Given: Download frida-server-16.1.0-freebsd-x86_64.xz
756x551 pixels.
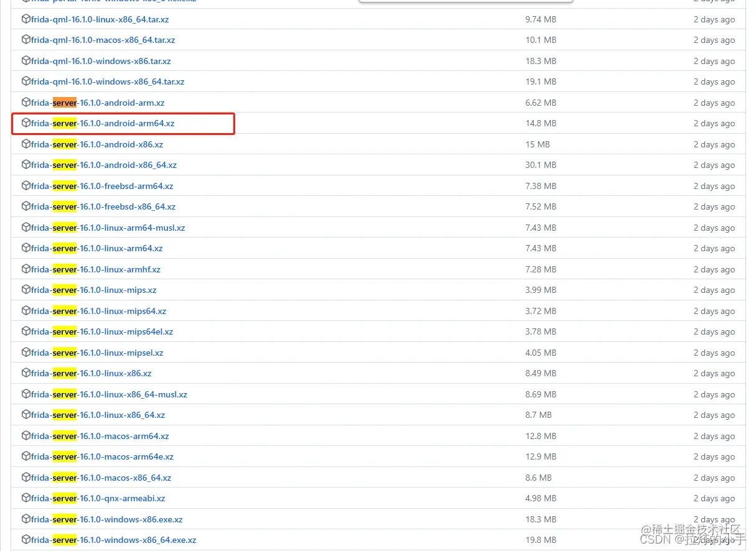Looking at the screenshot, I should pos(103,206).
